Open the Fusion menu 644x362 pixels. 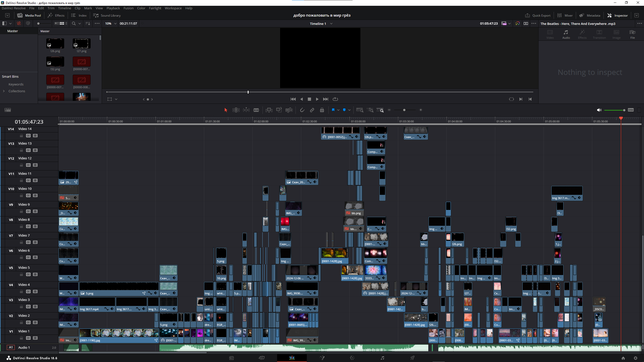(x=128, y=8)
